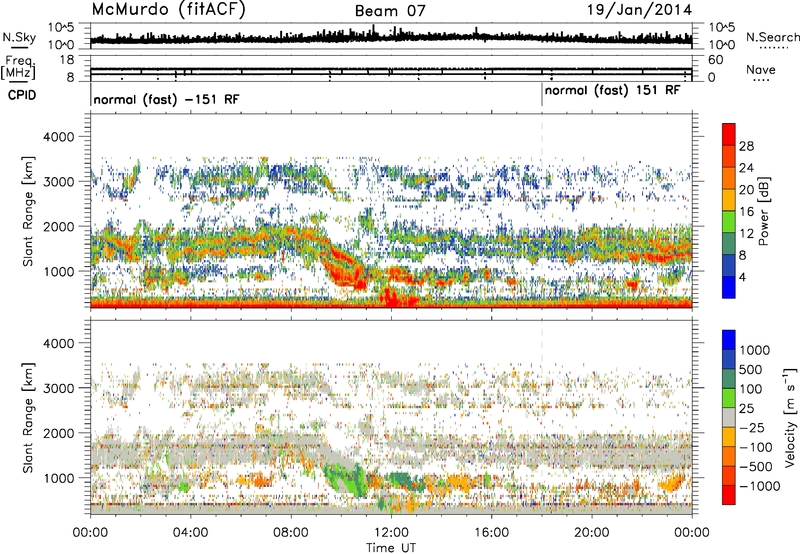Click 'normal (fast) -151 RF' text
Screen dimensions: 800x554
coord(166,99)
